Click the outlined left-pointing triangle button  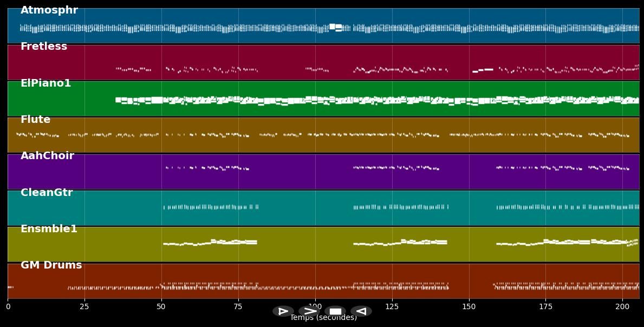[x=361, y=311]
